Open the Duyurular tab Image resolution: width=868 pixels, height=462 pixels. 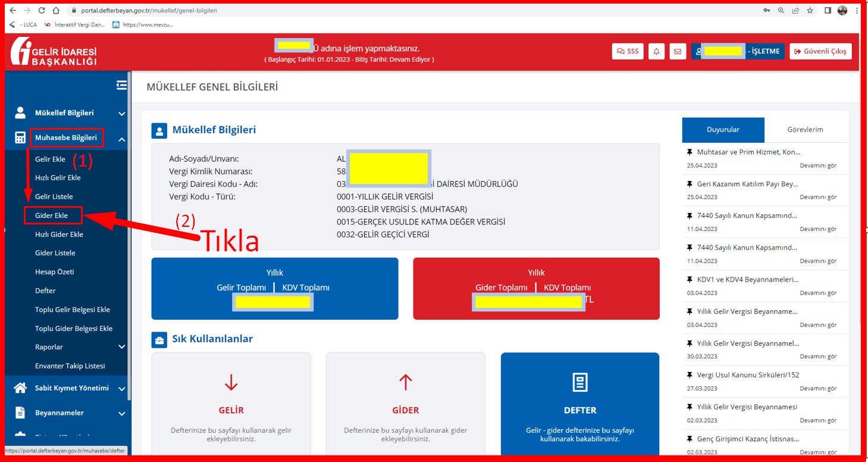(x=723, y=129)
